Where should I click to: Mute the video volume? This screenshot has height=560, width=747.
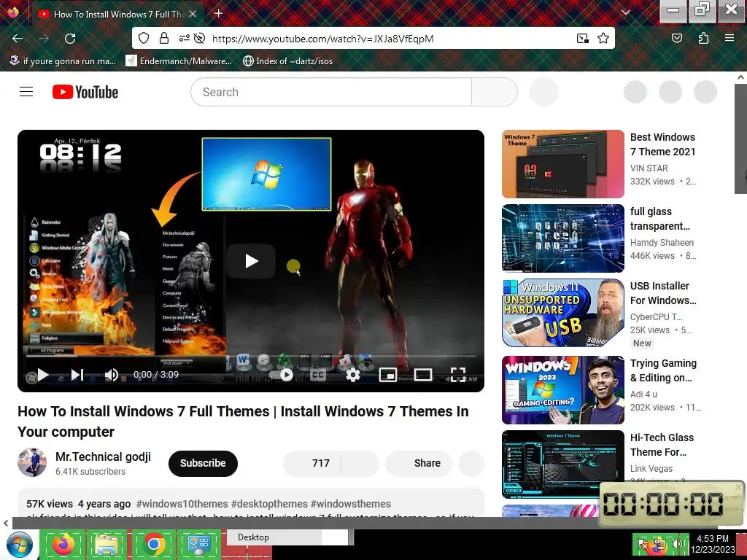[111, 375]
